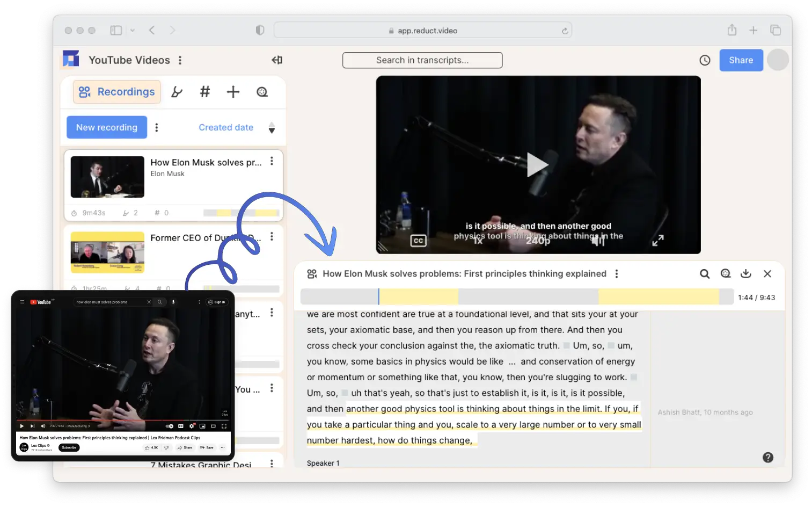Open the highlights tab with the marker icon
The height and width of the screenshot is (507, 812).
(x=177, y=92)
